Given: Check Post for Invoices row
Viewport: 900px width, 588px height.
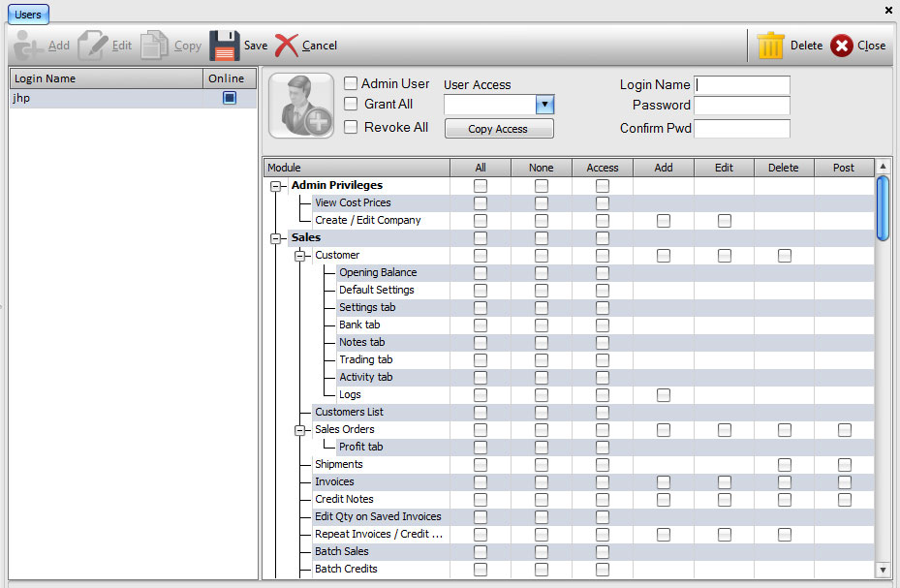Looking at the screenshot, I should pyautogui.click(x=845, y=482).
